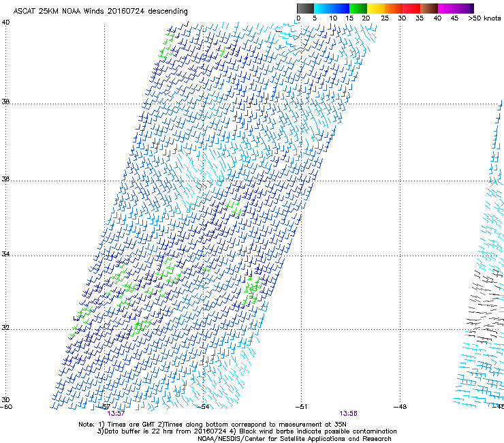Viewport: 504px width, 443px height.
Task: Click the '34' latitude axis label
Action: click(5, 254)
